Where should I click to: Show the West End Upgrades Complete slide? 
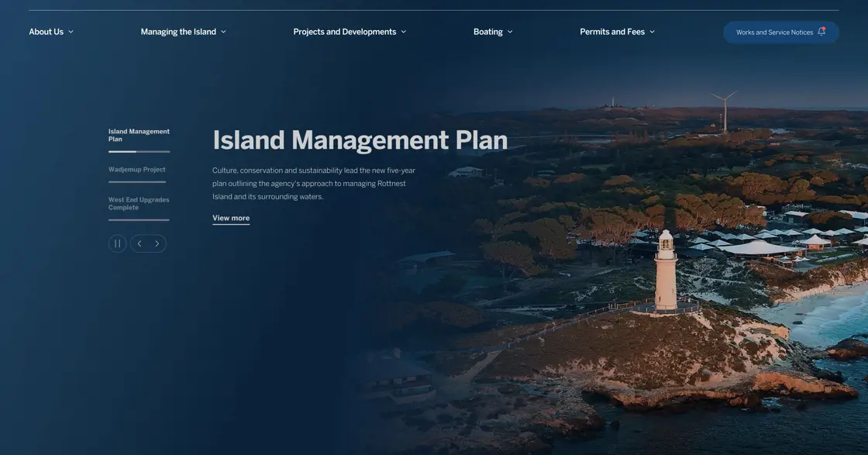[139, 203]
